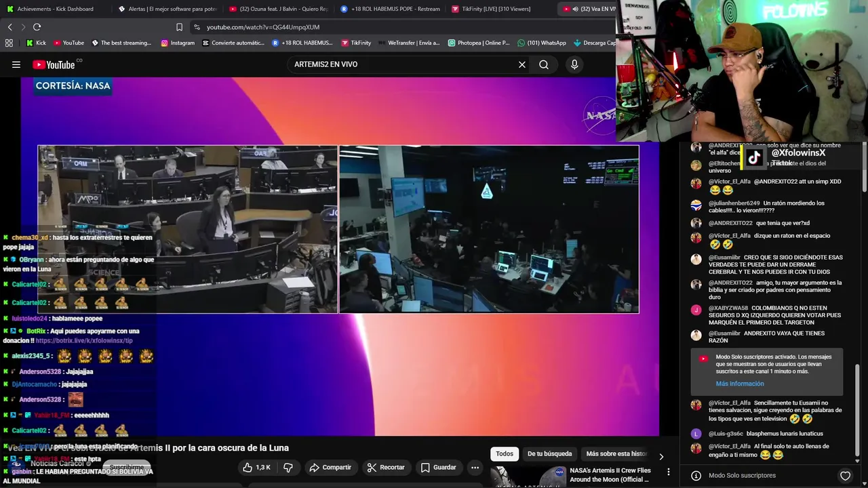Select the Todos filter chip
This screenshot has width=868, height=488.
pos(505,454)
